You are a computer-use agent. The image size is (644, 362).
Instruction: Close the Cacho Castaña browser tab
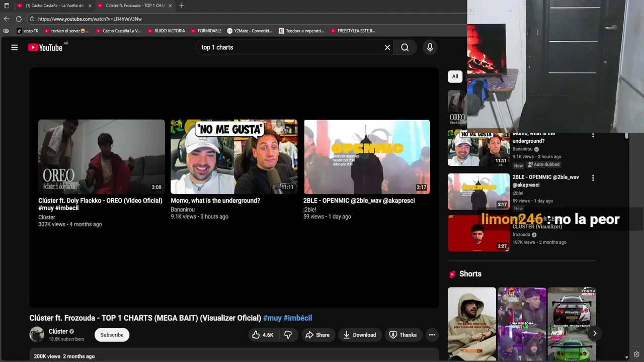90,6
